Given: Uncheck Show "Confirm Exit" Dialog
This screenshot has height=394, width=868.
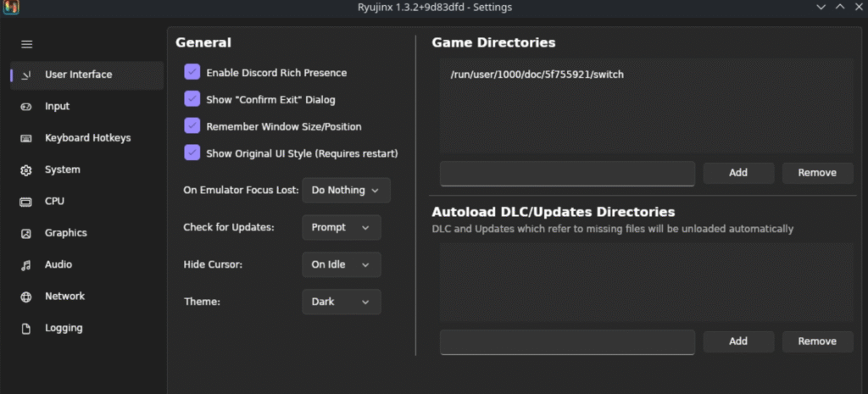Looking at the screenshot, I should click(x=192, y=99).
